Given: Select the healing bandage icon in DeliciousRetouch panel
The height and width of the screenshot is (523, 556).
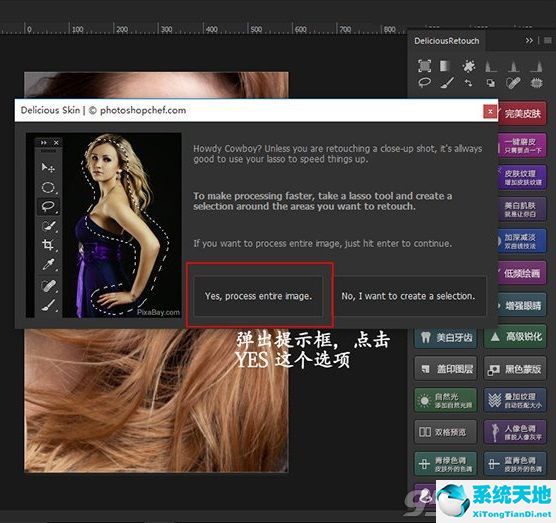Looking at the screenshot, I should point(513,83).
